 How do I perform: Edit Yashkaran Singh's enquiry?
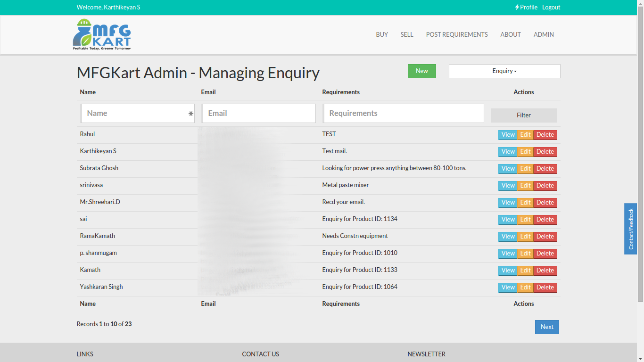coord(525,288)
